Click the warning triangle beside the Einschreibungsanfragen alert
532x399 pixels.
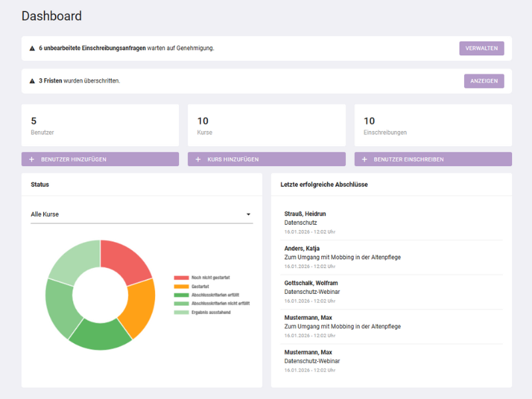(33, 48)
